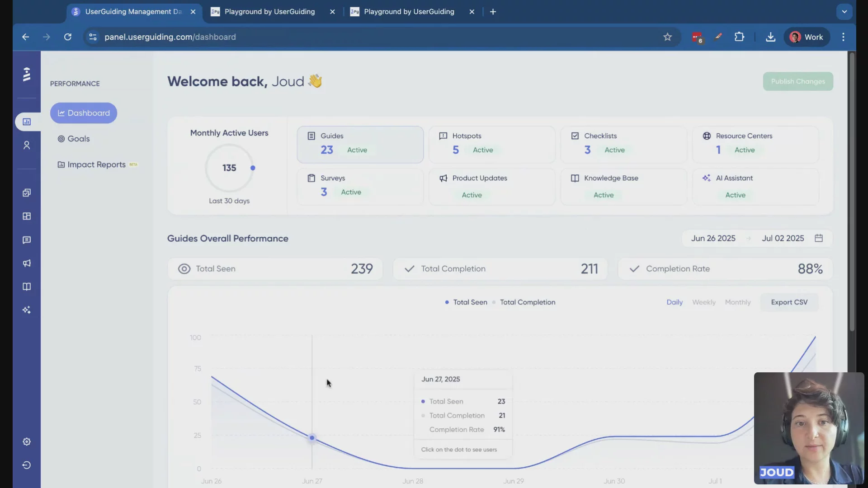Open the Product Updates megaphone sidebar icon
Screen dimensions: 868x488
tap(27, 263)
